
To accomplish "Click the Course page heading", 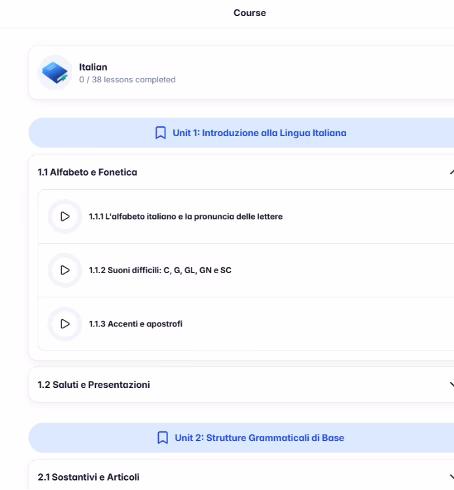I will click(250, 13).
